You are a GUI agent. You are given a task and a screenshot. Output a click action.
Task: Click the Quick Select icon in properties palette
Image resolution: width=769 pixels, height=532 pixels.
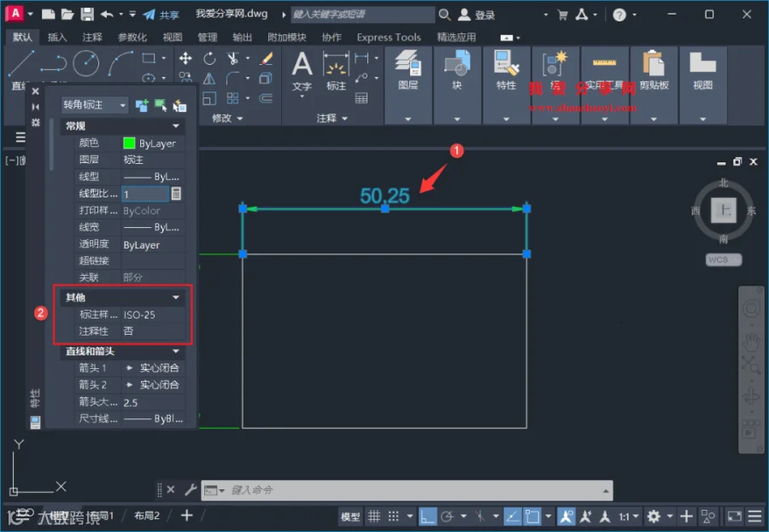[x=179, y=105]
